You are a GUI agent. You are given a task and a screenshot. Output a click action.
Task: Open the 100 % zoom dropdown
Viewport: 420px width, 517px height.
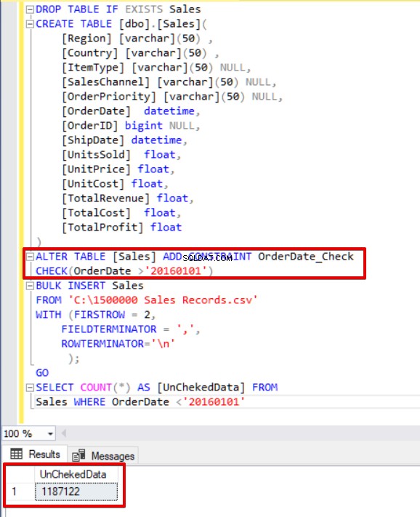point(50,433)
